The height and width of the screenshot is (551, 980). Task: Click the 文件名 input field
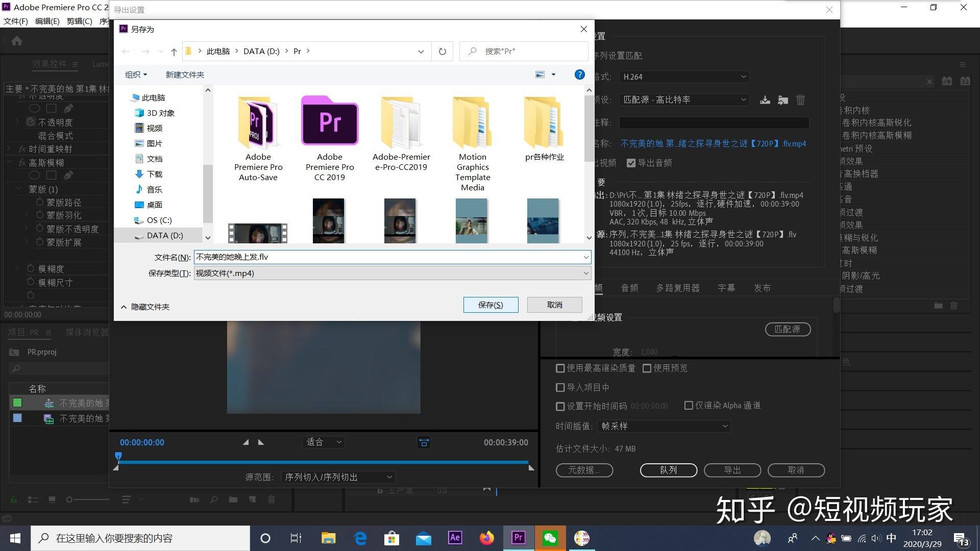(x=392, y=257)
